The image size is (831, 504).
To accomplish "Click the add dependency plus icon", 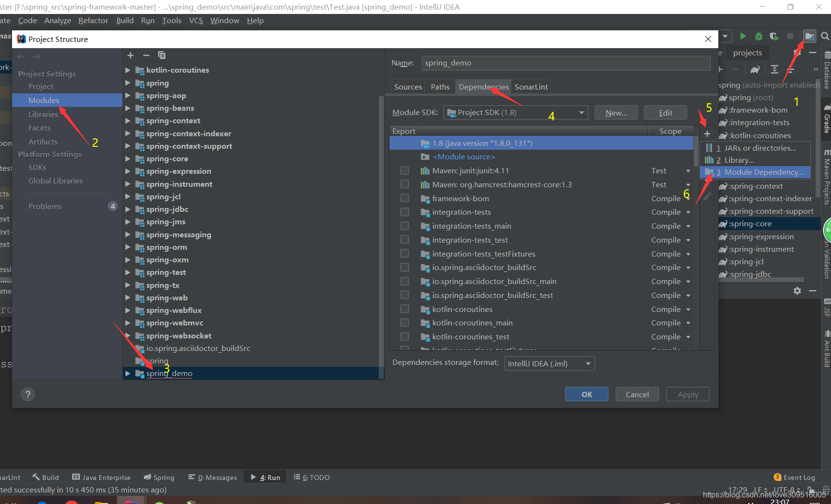I will coord(707,134).
